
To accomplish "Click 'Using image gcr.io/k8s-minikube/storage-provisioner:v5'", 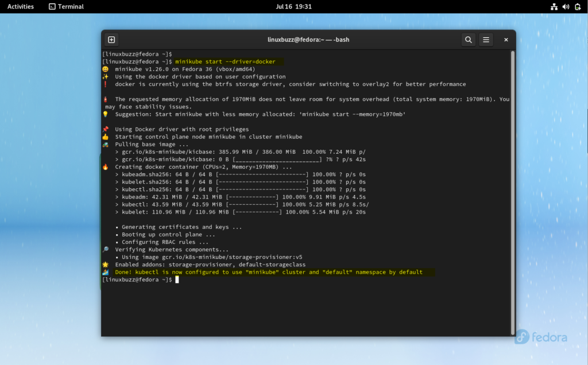I will [212, 257].
